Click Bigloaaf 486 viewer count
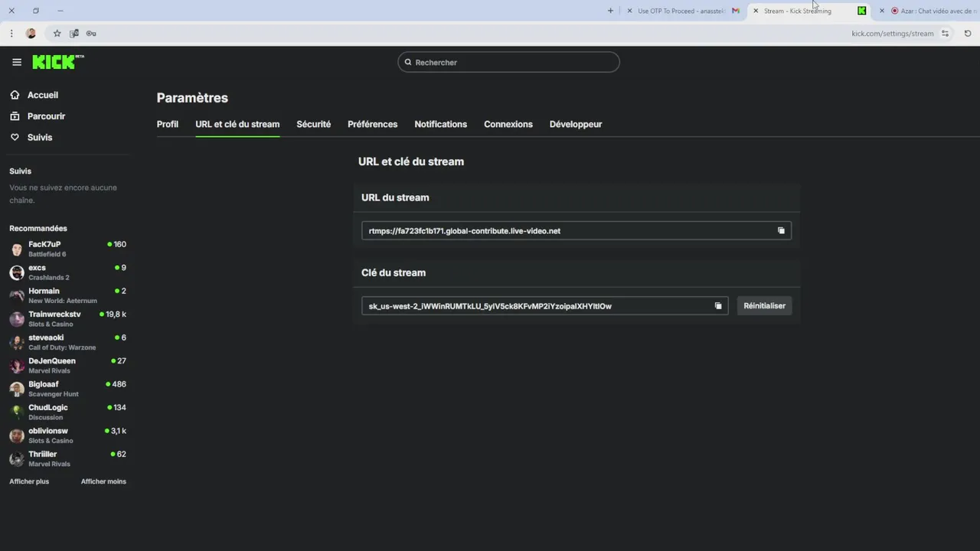 [116, 384]
